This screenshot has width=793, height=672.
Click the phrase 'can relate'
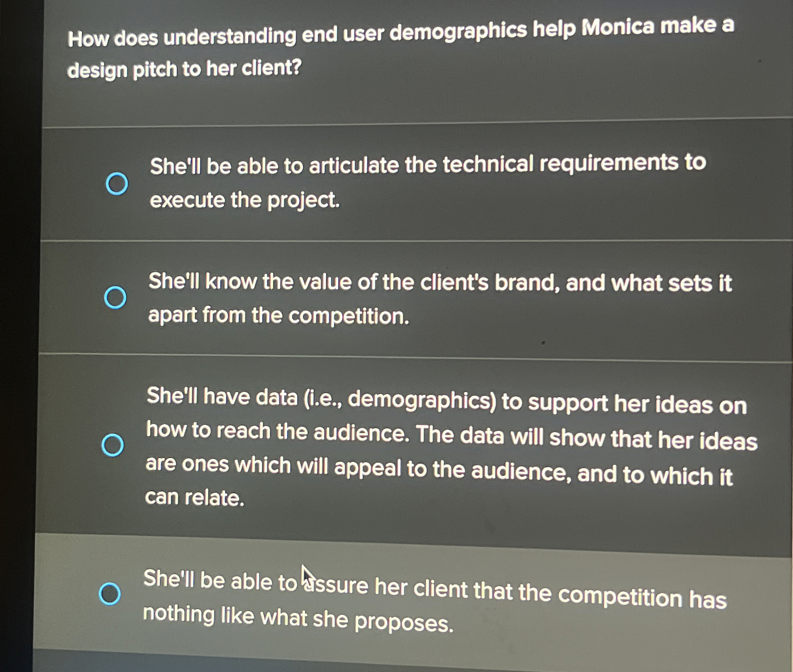click(192, 495)
